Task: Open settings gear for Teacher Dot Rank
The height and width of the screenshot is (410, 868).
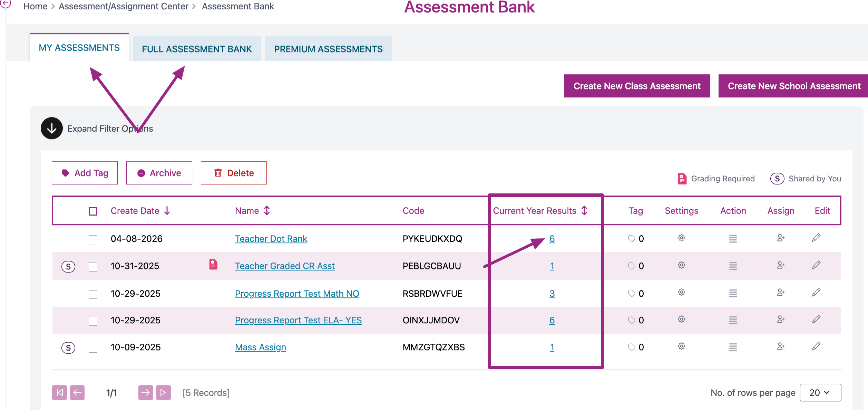Action: (x=681, y=238)
